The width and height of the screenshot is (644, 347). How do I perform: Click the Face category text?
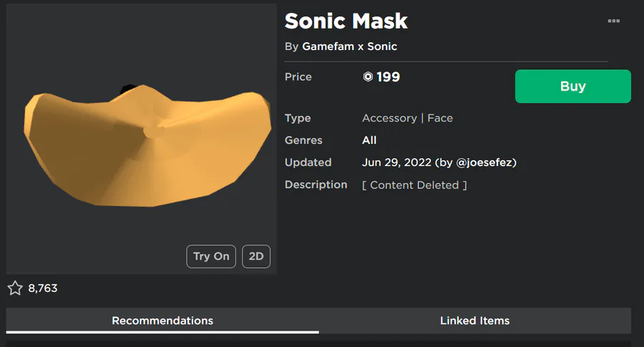(x=440, y=118)
